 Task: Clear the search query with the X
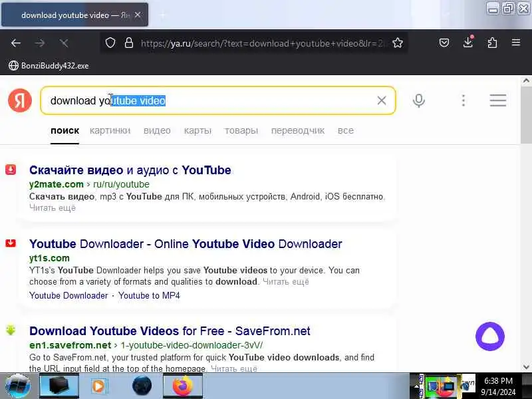click(x=382, y=100)
